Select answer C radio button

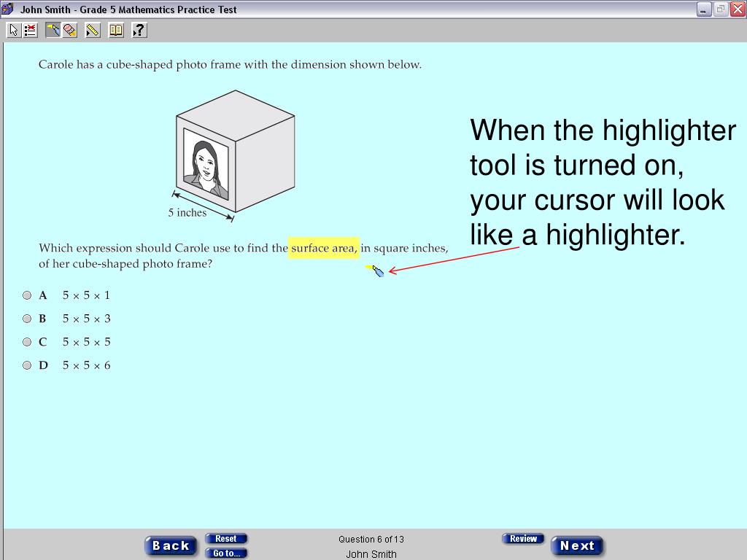(x=27, y=342)
